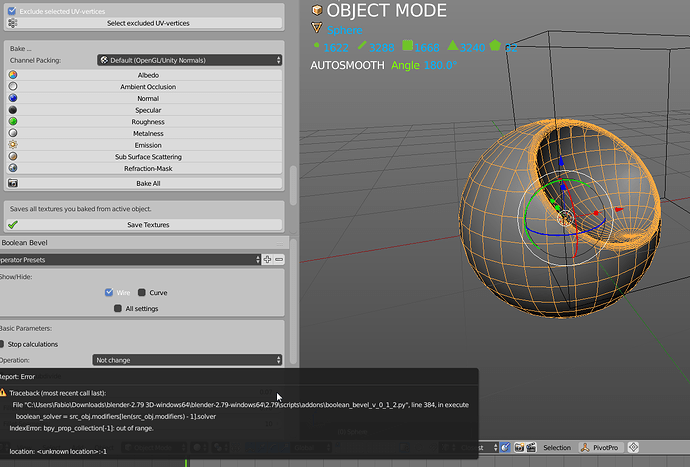Click the orange cube Object Mode icon

[x=317, y=10]
